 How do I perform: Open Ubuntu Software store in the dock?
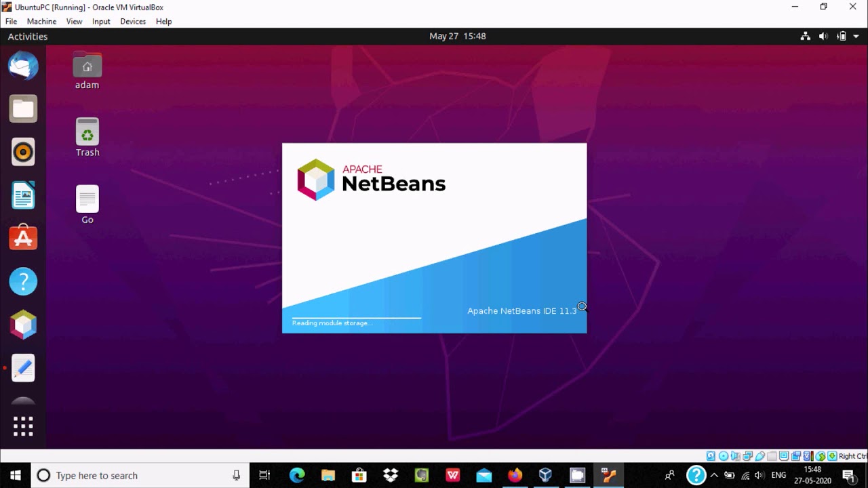click(x=23, y=238)
